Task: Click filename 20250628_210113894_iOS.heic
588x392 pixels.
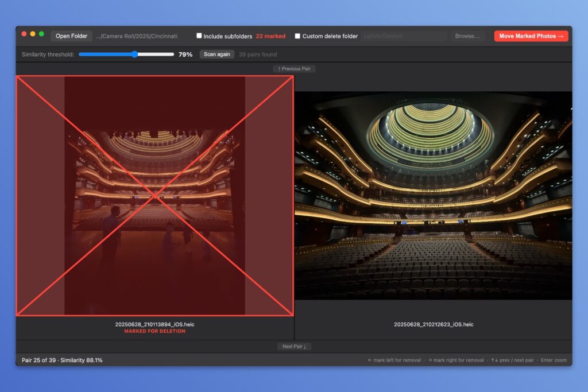Action: (x=154, y=324)
